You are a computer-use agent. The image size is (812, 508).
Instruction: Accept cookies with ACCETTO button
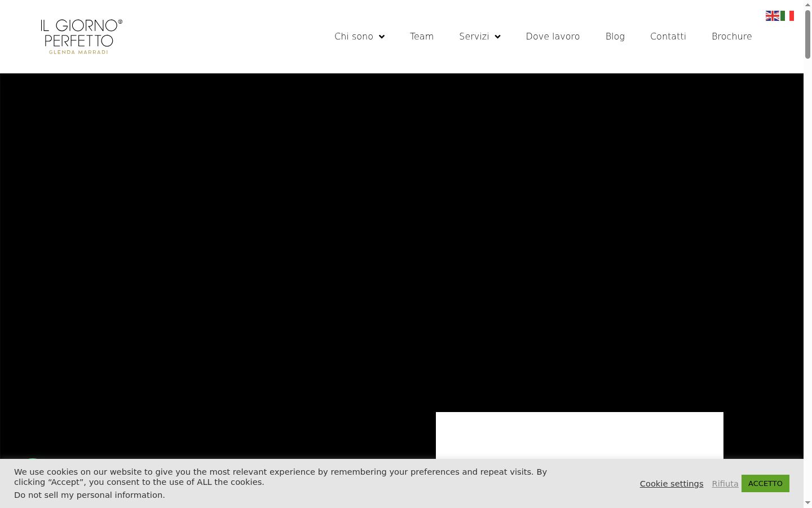coord(765,483)
